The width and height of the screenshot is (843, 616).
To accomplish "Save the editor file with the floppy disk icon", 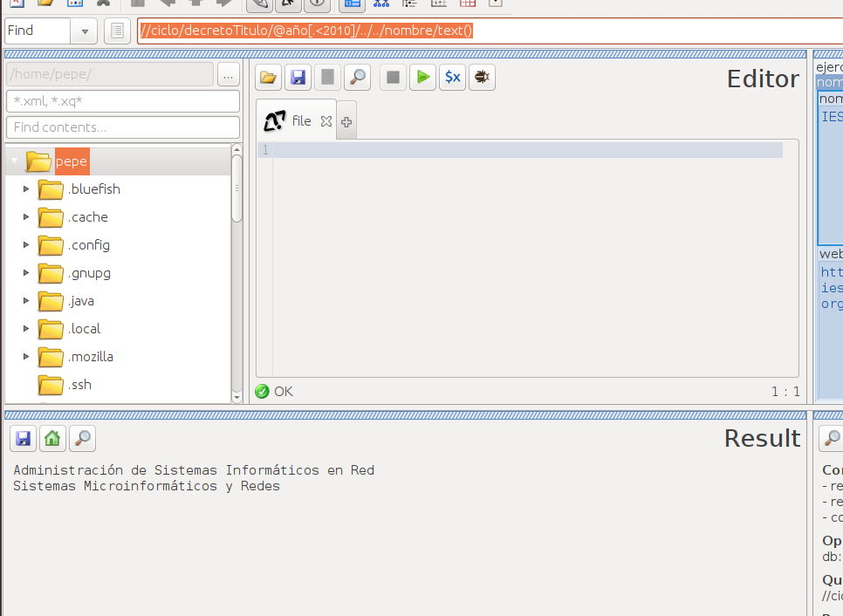I will click(x=298, y=78).
